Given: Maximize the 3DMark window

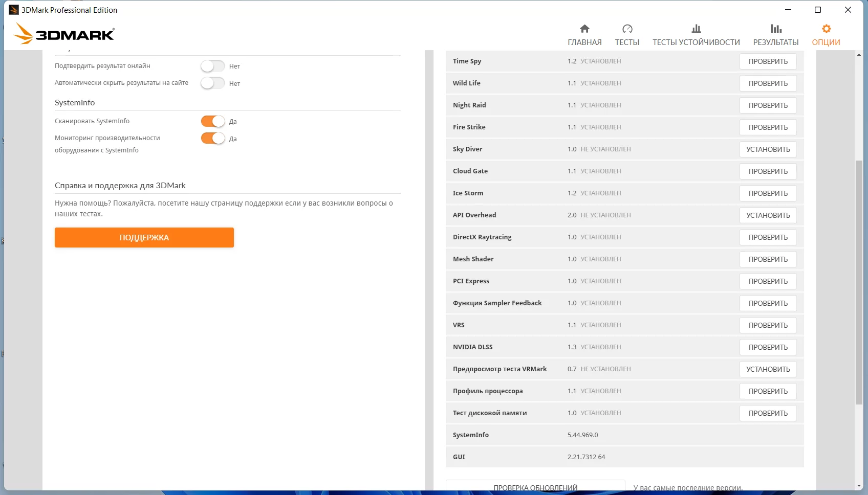Looking at the screenshot, I should click(x=818, y=10).
